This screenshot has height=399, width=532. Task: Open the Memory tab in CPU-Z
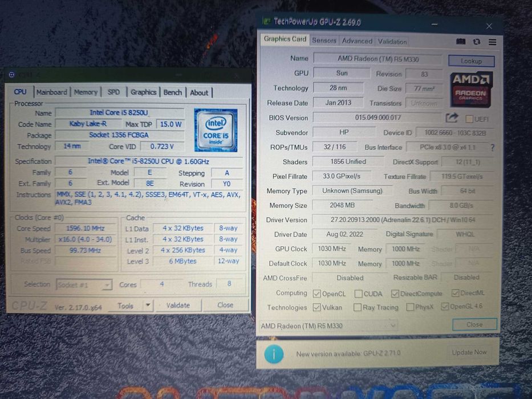(86, 92)
